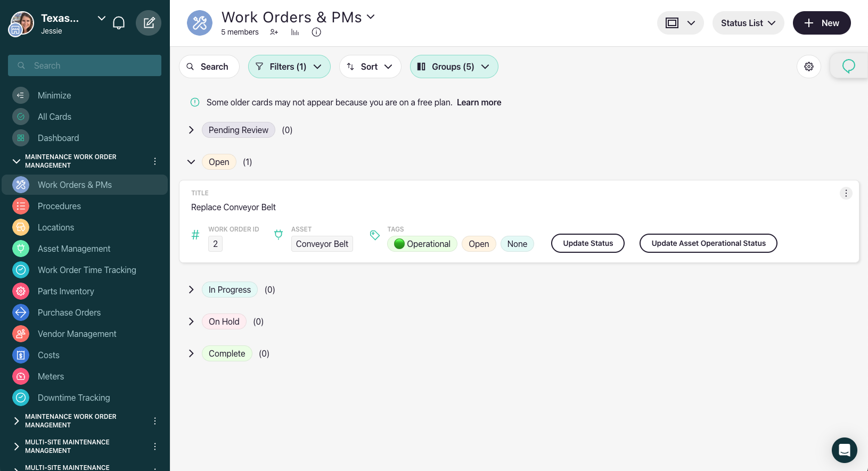This screenshot has height=471, width=868.
Task: Expand the Complete group
Action: tap(191, 353)
